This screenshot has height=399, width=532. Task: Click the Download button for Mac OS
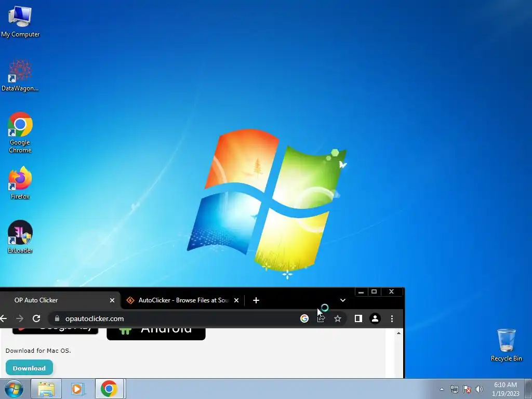click(29, 368)
